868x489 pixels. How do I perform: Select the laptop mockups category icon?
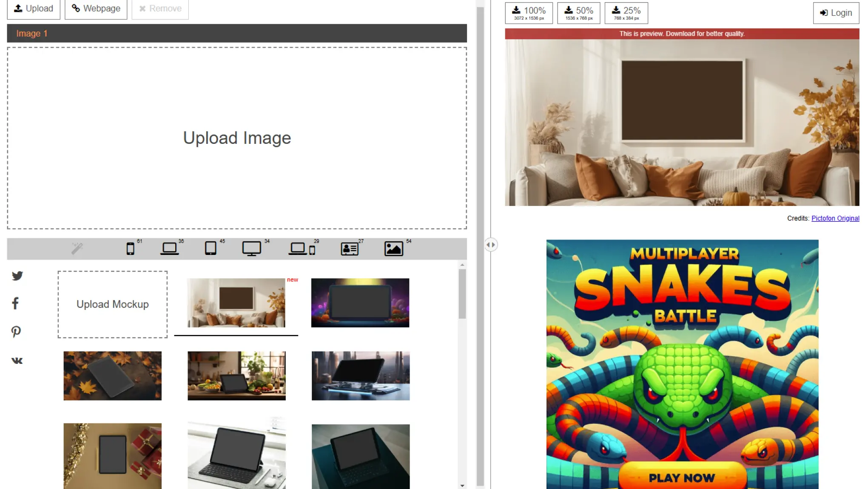(x=169, y=249)
